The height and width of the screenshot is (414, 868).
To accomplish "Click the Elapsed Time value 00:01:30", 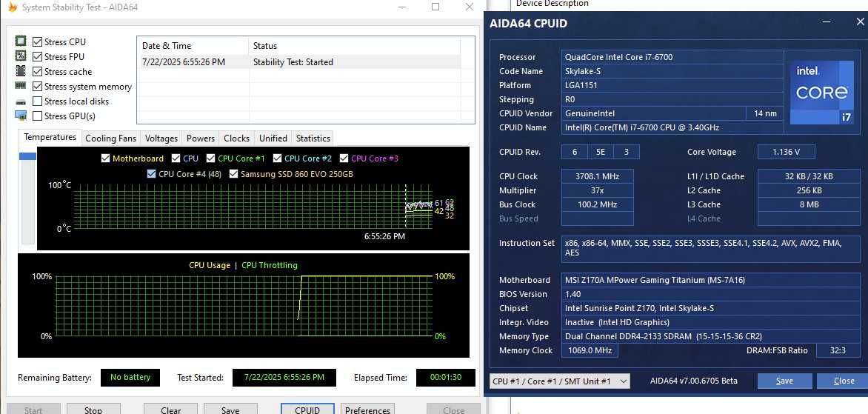I will click(x=446, y=378).
